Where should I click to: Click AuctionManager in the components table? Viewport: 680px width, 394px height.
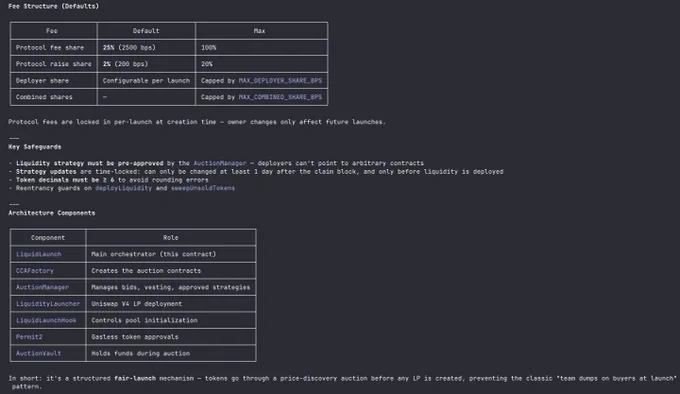[42, 287]
